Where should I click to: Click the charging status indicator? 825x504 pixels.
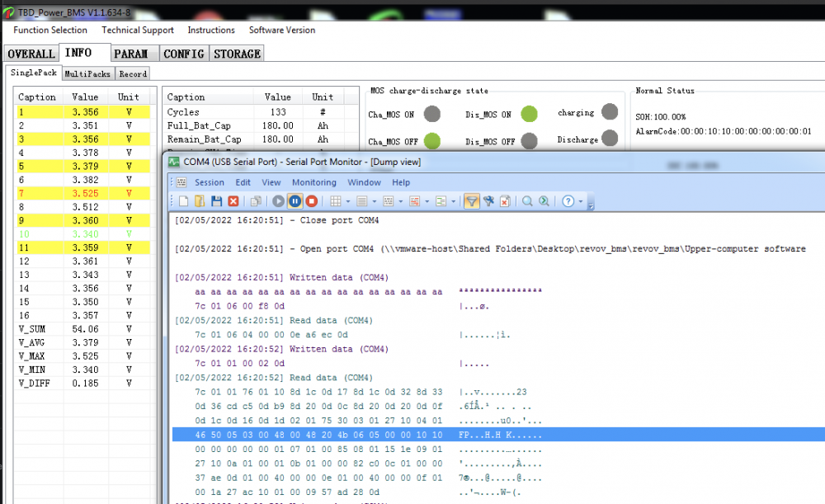[x=610, y=111]
